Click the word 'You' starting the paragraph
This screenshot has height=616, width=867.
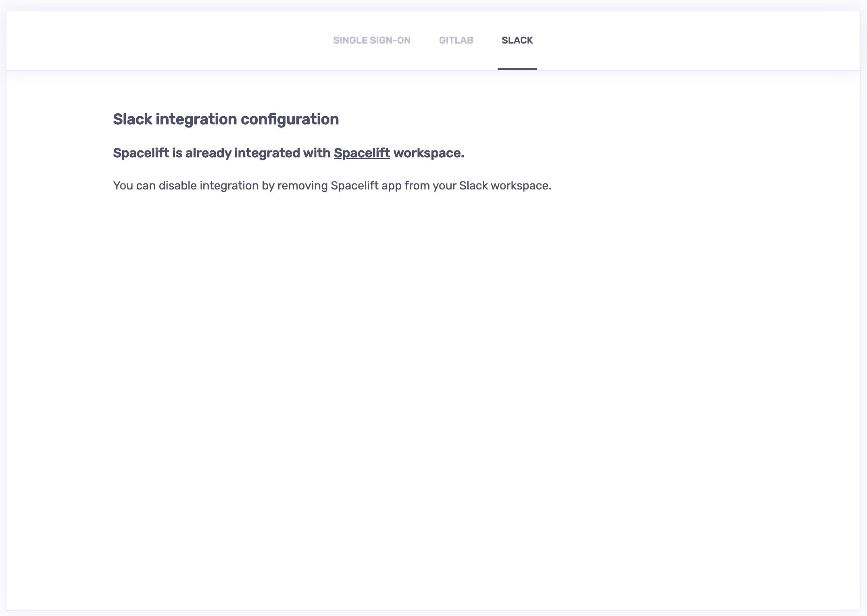(123, 185)
